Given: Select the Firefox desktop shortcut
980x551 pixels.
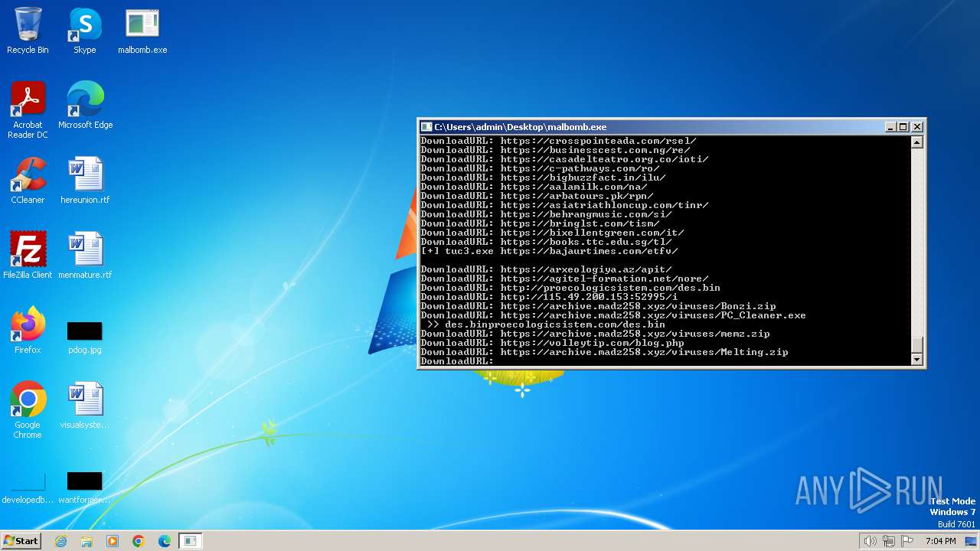Looking at the screenshot, I should (28, 331).
